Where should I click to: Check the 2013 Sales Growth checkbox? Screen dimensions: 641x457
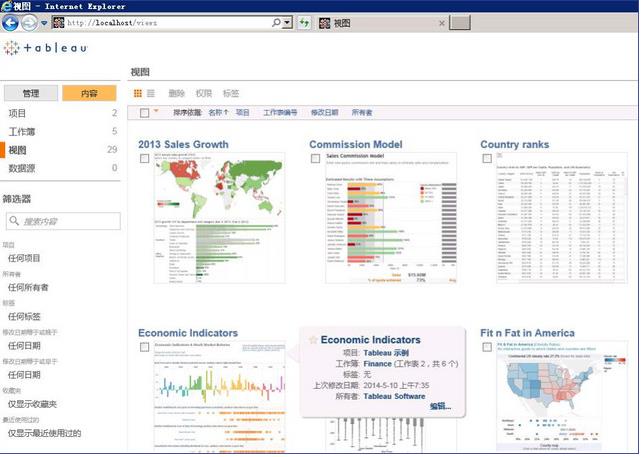coord(144,159)
